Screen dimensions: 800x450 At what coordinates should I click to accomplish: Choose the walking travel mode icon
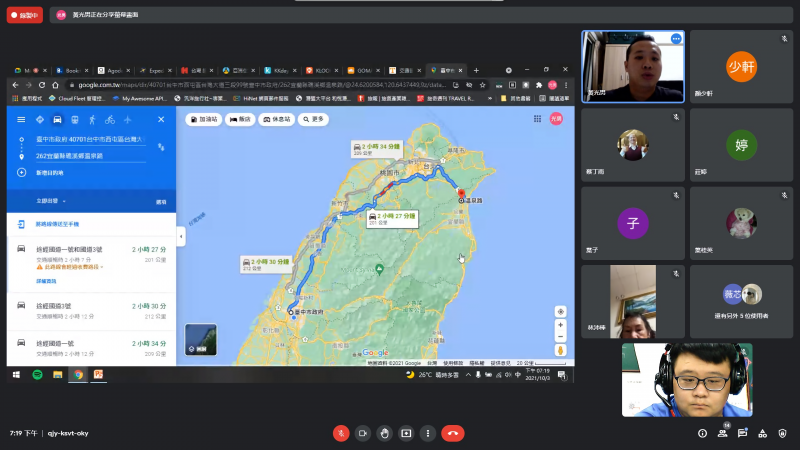click(x=94, y=120)
